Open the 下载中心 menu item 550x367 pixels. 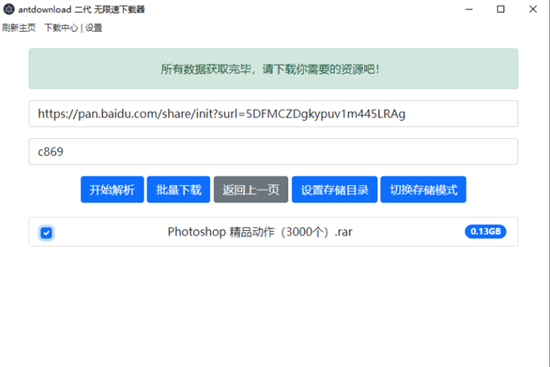(x=61, y=28)
